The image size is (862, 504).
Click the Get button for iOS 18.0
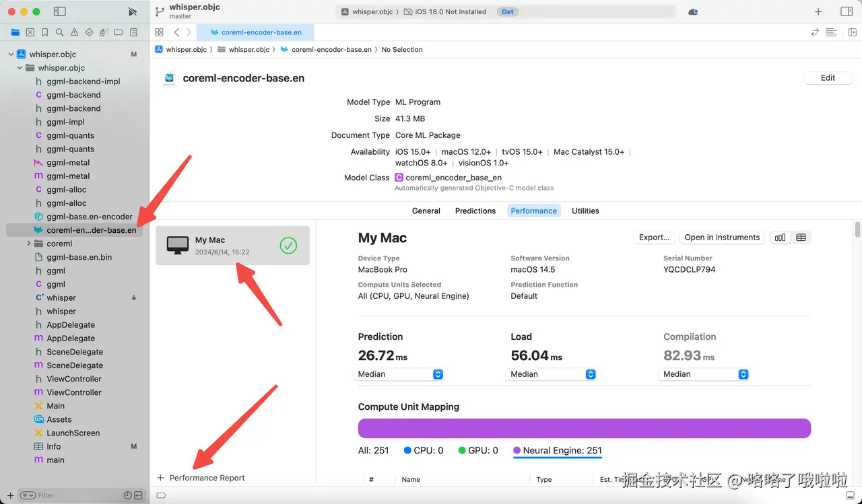(508, 11)
